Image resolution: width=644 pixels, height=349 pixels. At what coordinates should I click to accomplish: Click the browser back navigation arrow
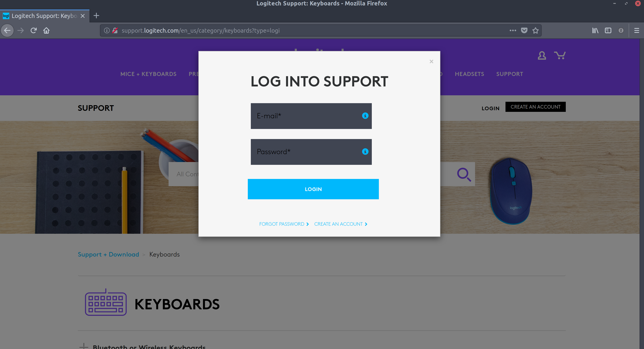[x=8, y=30]
